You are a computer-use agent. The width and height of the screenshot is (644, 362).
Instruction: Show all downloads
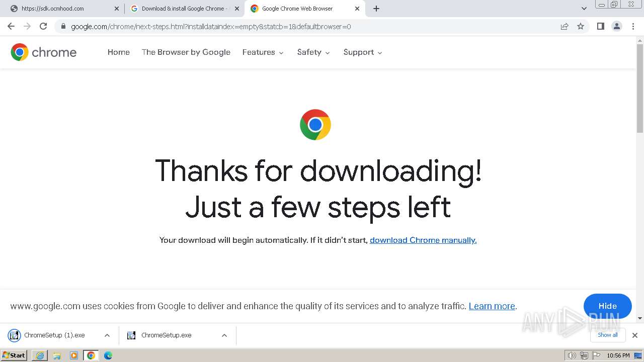click(x=608, y=335)
